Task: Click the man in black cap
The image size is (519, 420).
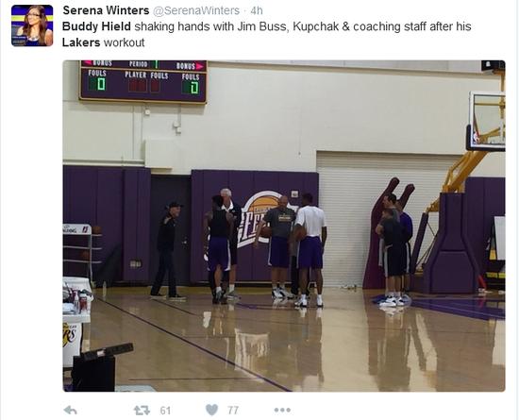Action: (167, 250)
